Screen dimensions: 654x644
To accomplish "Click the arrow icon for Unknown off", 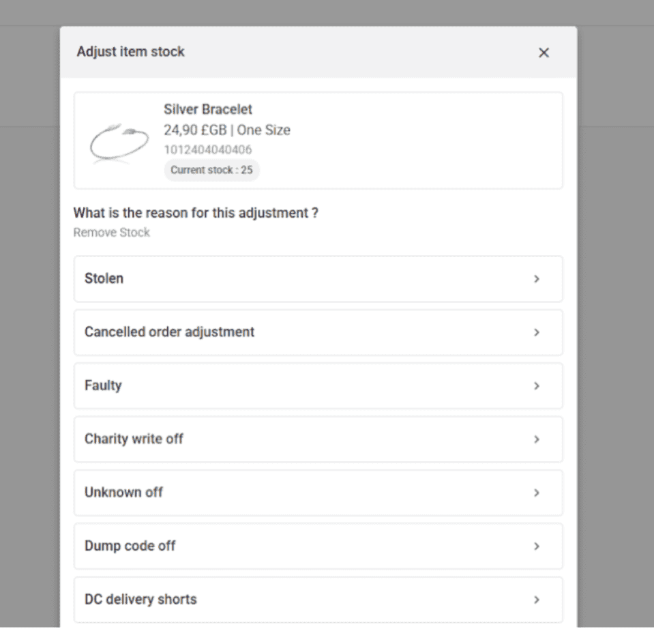I will [x=537, y=493].
